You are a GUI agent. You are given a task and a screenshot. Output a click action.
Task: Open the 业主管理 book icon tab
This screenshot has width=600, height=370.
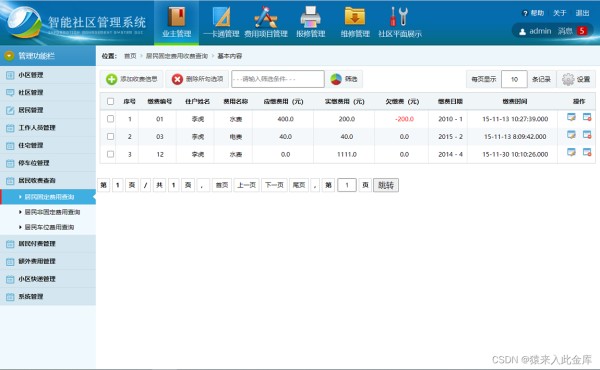click(x=176, y=22)
